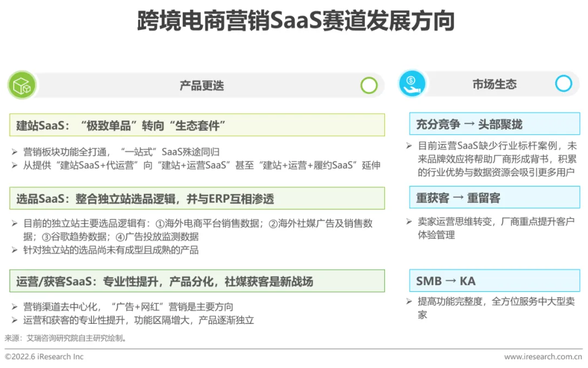The width and height of the screenshot is (588, 368).
Task: Select the 市场生态 header label
Action: click(x=494, y=84)
